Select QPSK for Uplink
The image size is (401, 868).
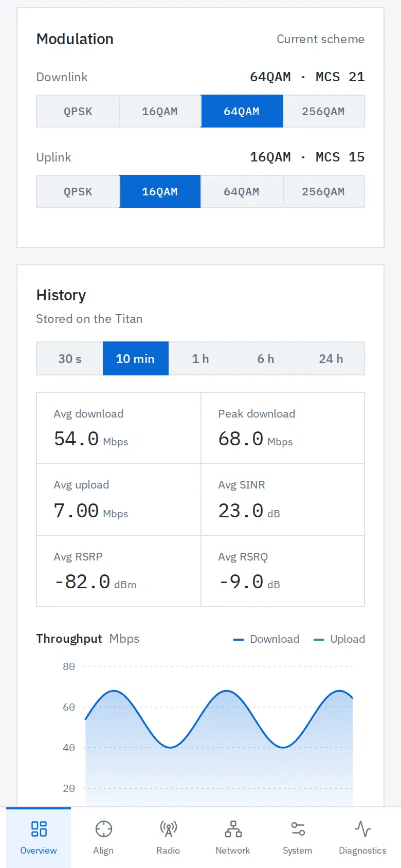pos(78,191)
